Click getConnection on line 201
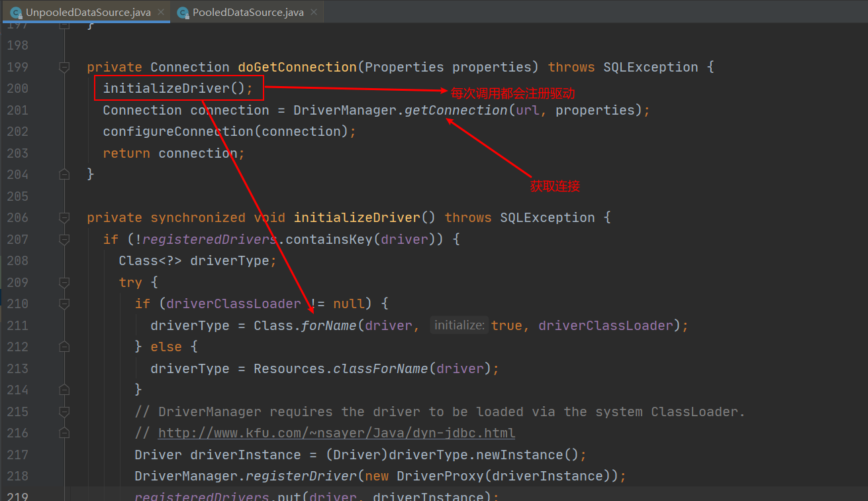The image size is (868, 501). [x=456, y=110]
